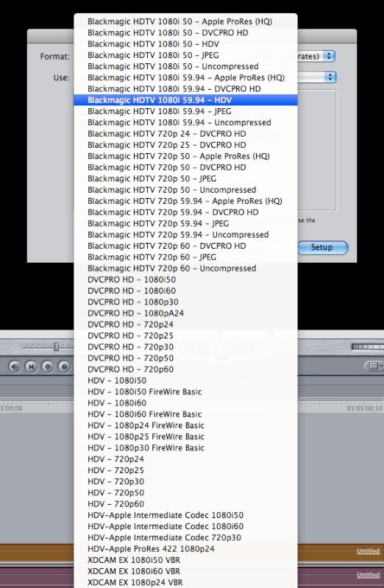
Task: Choose DVCPRO HD – 1080pA24 preset
Action: [x=185, y=314]
